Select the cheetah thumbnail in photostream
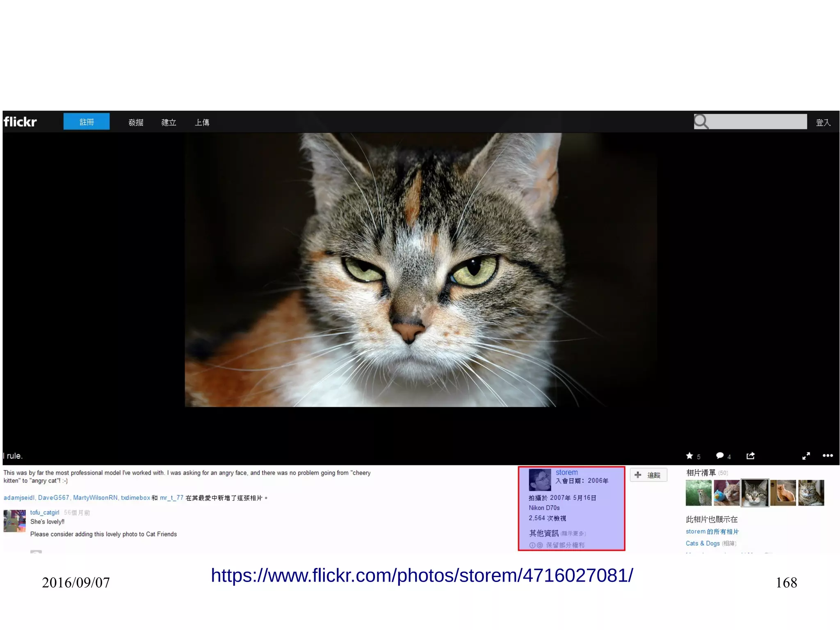840x630 pixels. tap(698, 493)
